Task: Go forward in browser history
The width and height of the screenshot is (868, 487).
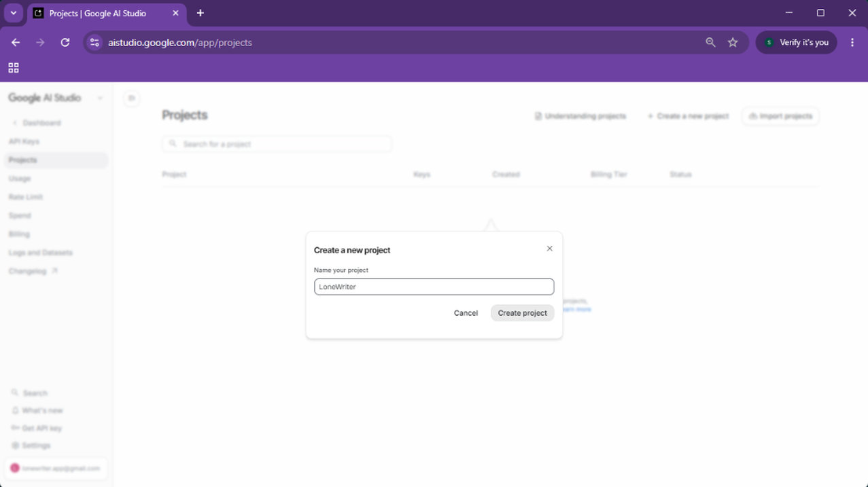Action: click(40, 42)
